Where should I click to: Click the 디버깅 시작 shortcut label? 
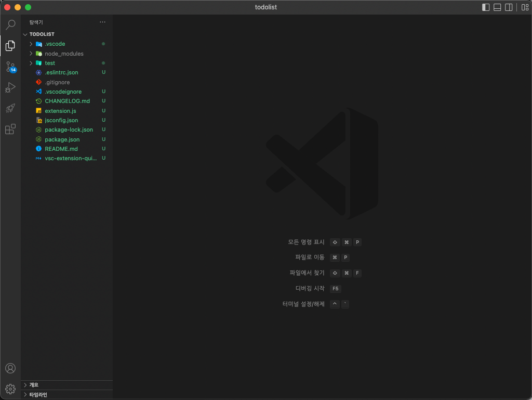pyautogui.click(x=310, y=288)
